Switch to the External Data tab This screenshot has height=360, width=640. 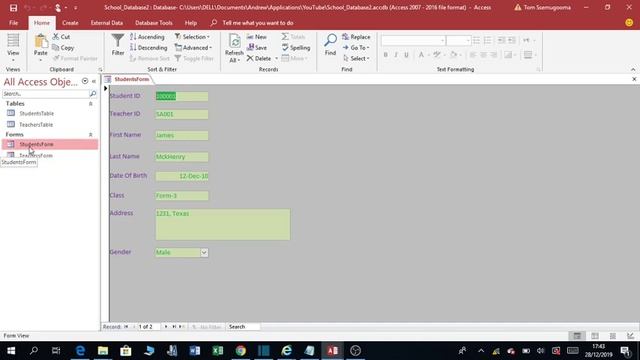pyautogui.click(x=107, y=23)
